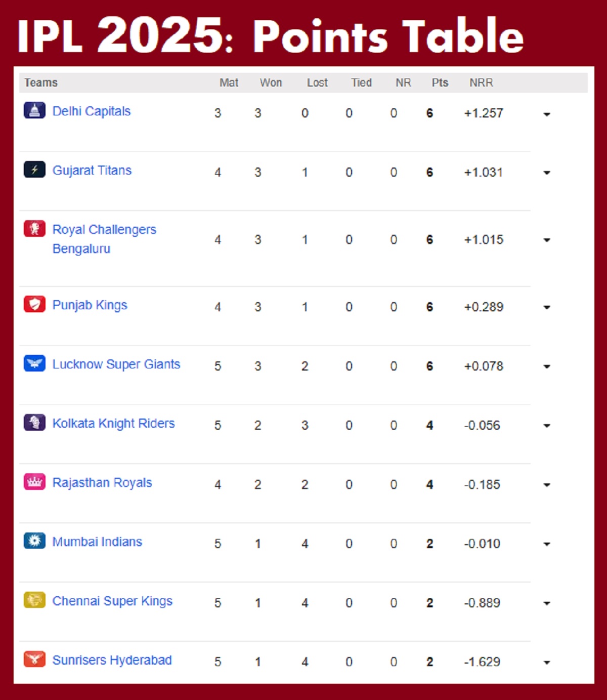Click the Sunrisers Hyderabad logo icon
This screenshot has width=607, height=700.
[x=34, y=660]
